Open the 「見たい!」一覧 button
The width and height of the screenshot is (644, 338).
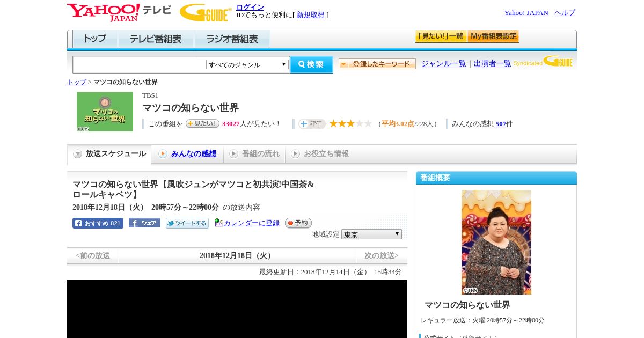click(x=441, y=36)
